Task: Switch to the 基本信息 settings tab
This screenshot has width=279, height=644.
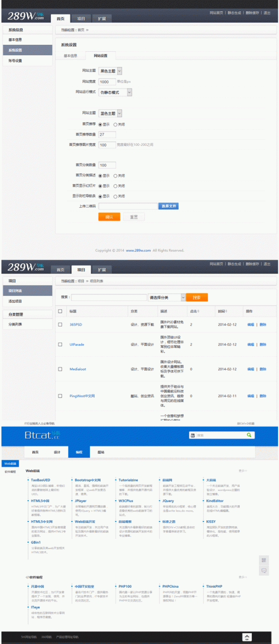Action: 70,56
